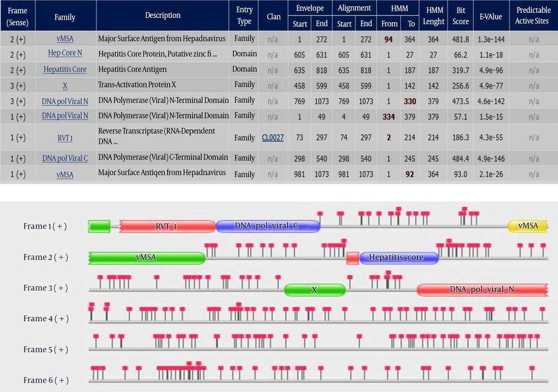Open the CL0027 clan link

[273, 138]
